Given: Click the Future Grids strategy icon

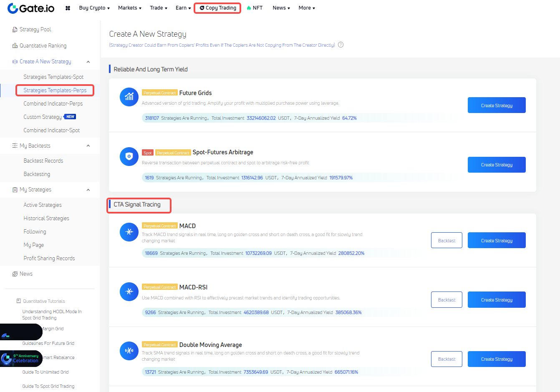Looking at the screenshot, I should coord(129,97).
